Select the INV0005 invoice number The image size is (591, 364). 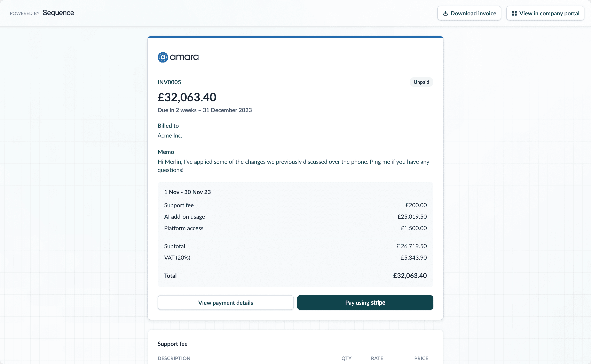(x=169, y=82)
